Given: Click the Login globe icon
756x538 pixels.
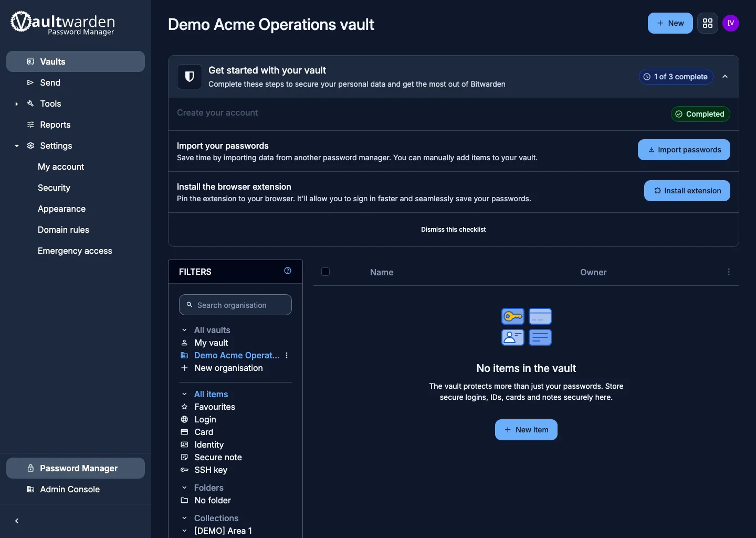Looking at the screenshot, I should tap(184, 419).
